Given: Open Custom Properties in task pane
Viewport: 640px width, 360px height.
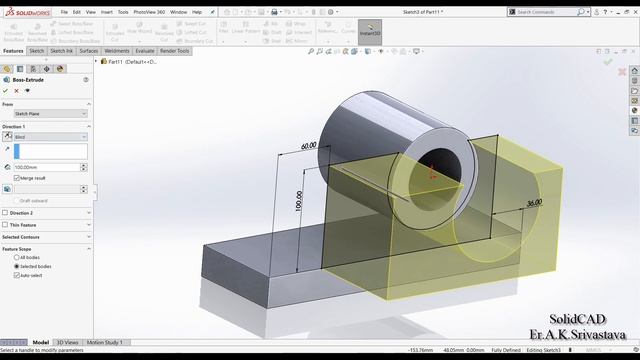Looking at the screenshot, I should [x=634, y=121].
